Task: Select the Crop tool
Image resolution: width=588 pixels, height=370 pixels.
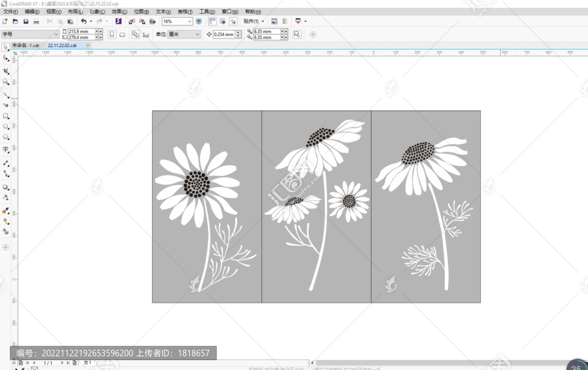Action: click(6, 71)
